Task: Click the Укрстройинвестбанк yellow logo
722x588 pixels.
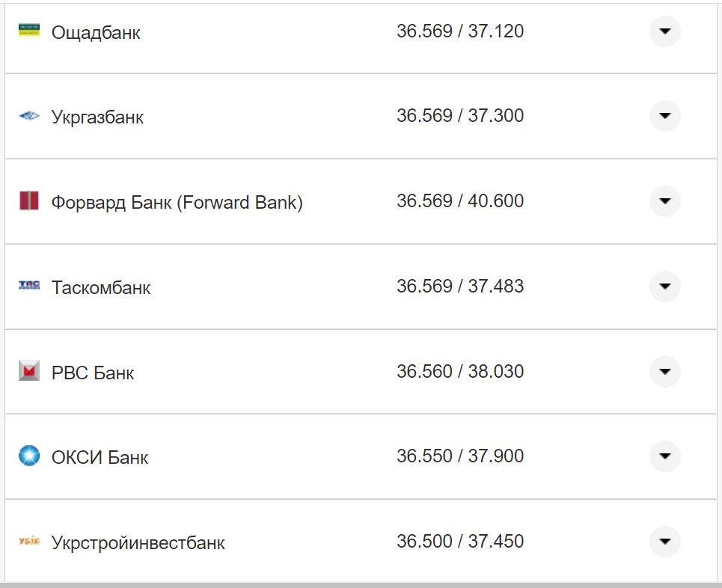Action: tap(28, 541)
